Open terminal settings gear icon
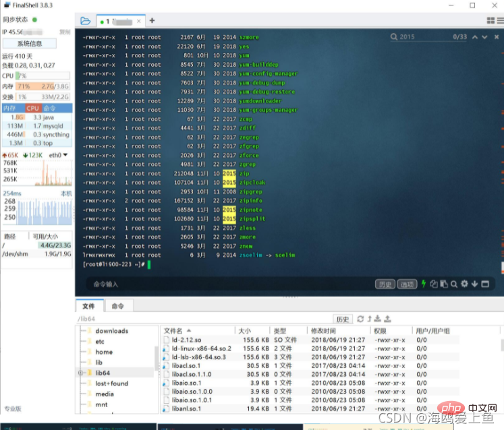 (x=464, y=284)
